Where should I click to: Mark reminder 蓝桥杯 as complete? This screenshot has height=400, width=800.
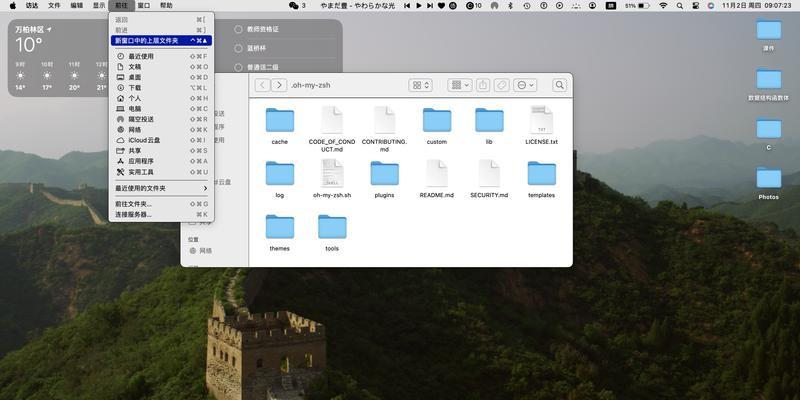pos(238,48)
